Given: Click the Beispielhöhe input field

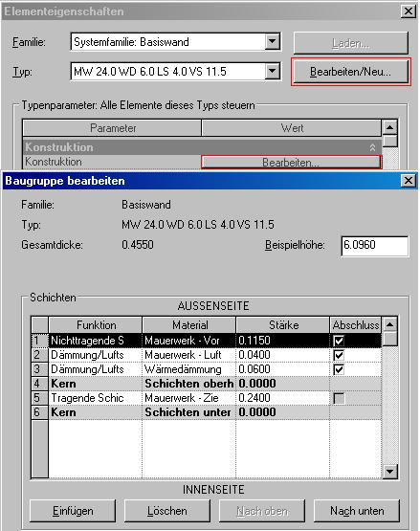Looking at the screenshot, I should coord(375,246).
